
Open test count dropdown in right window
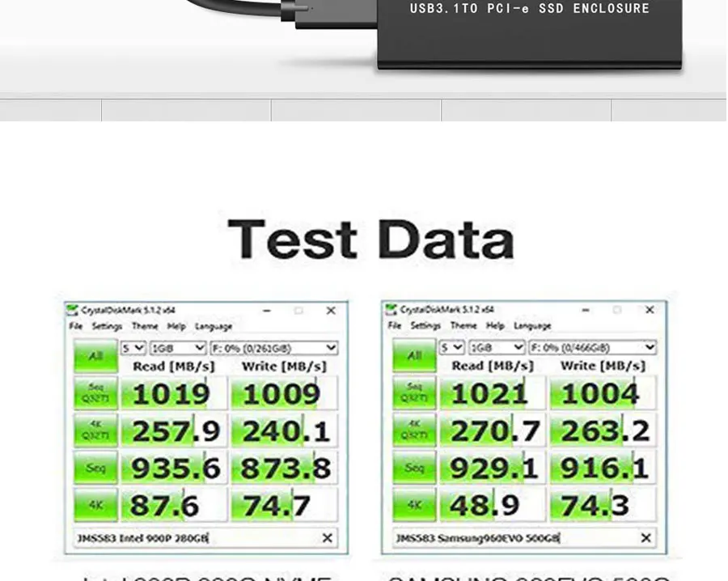point(451,347)
